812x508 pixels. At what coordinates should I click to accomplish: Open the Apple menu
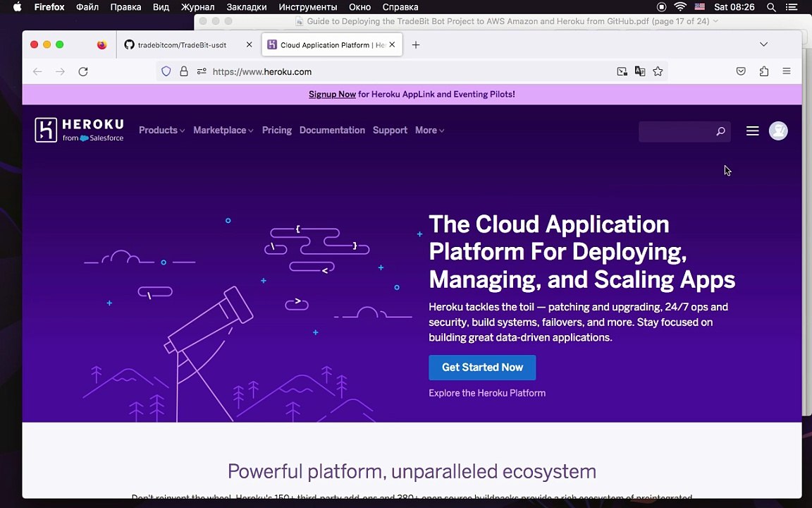17,7
